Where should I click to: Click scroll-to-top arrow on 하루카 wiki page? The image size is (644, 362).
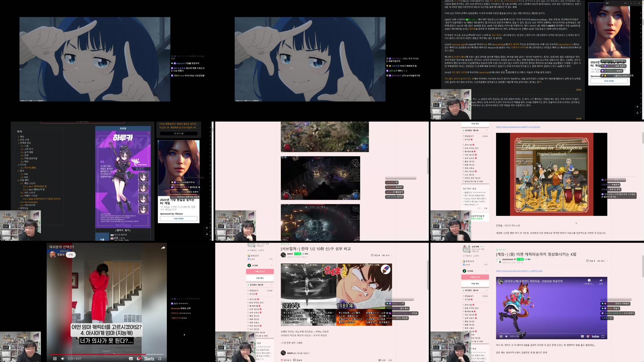click(x=207, y=228)
